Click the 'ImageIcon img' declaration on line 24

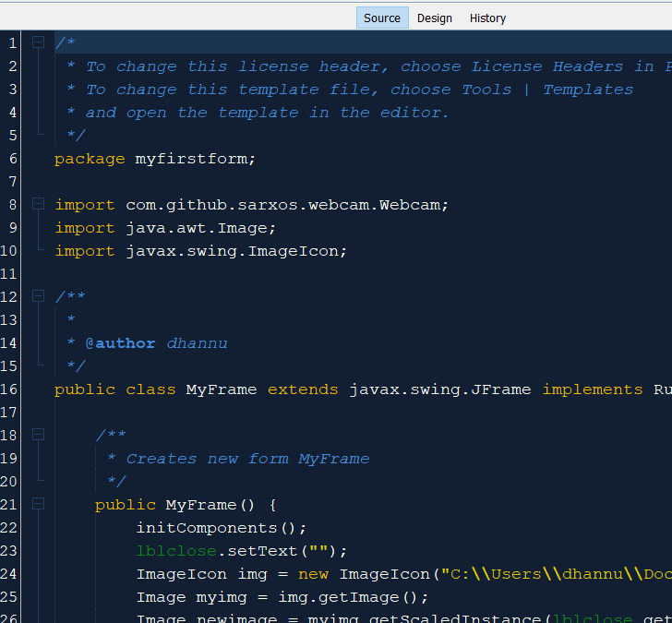point(201,574)
